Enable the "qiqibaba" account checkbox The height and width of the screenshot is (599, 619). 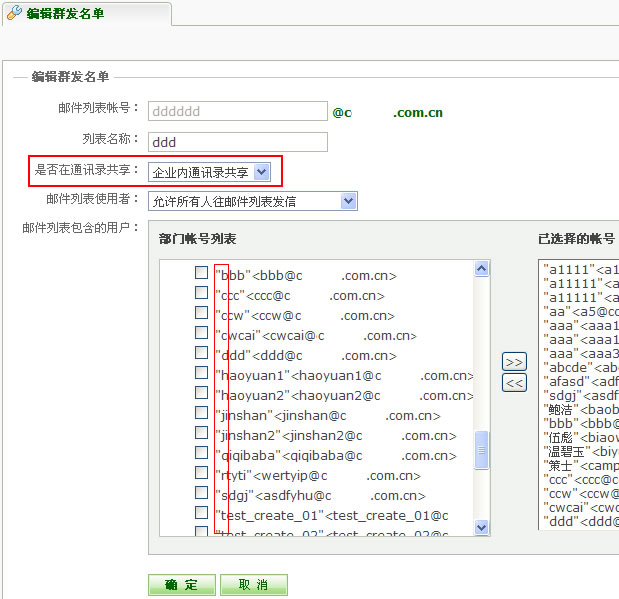[202, 454]
